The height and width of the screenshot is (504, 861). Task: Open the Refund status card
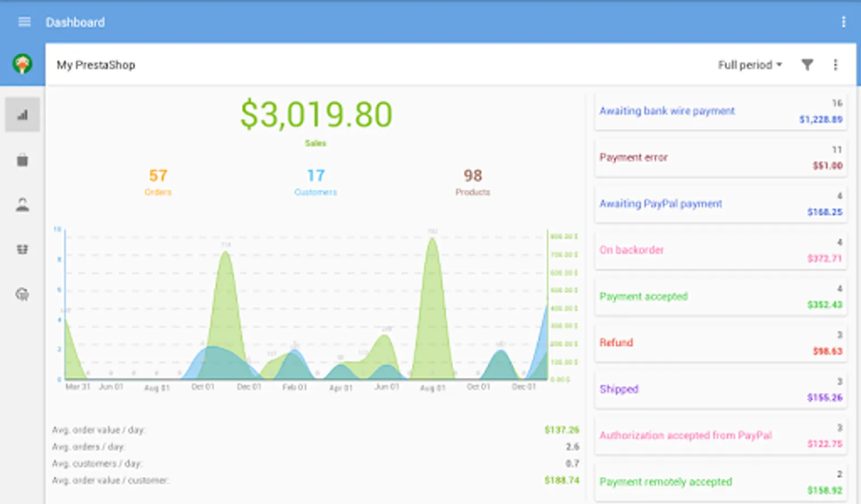tap(720, 343)
